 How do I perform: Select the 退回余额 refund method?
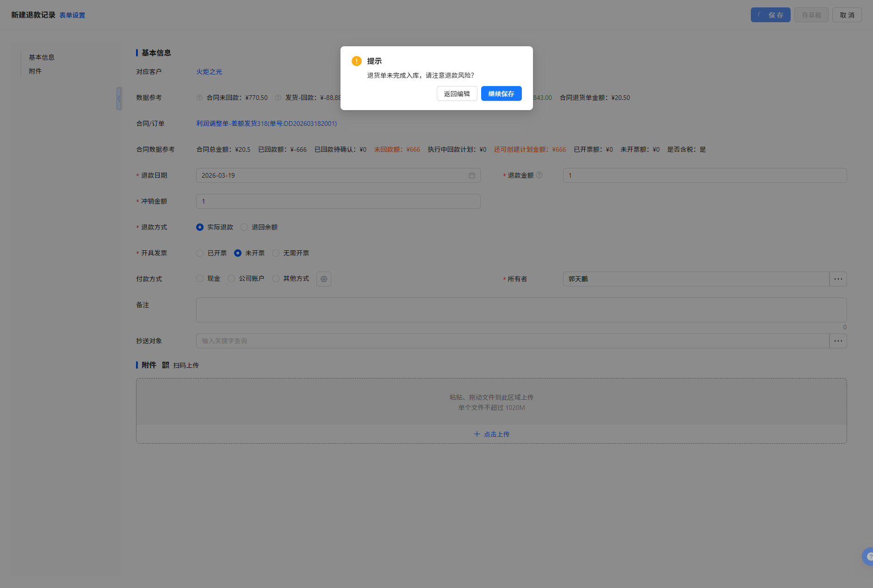(244, 227)
